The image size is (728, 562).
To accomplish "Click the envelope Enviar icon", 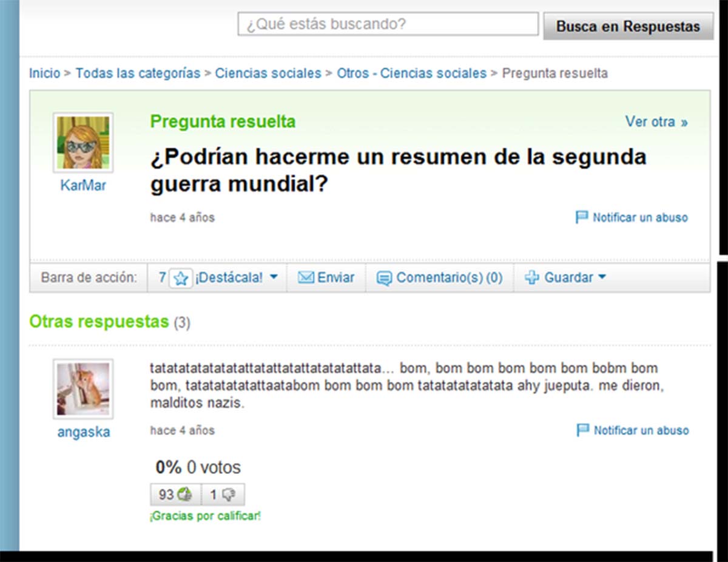I will pyautogui.click(x=306, y=278).
